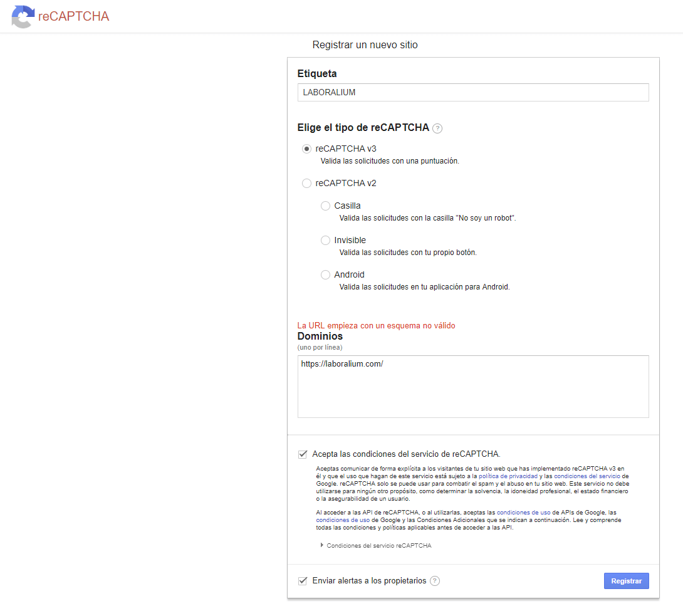Image resolution: width=683 pixels, height=616 pixels.
Task: Toggle Enviar alertas a los propietarios checkbox
Action: [303, 581]
